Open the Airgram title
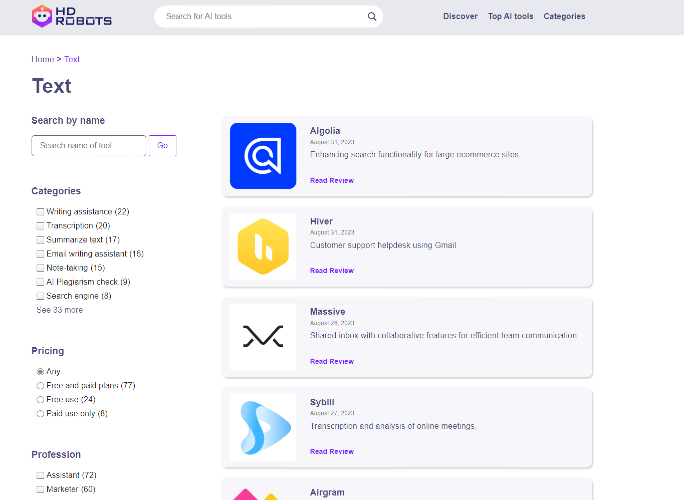Viewport: 684px width, 500px height. point(327,492)
